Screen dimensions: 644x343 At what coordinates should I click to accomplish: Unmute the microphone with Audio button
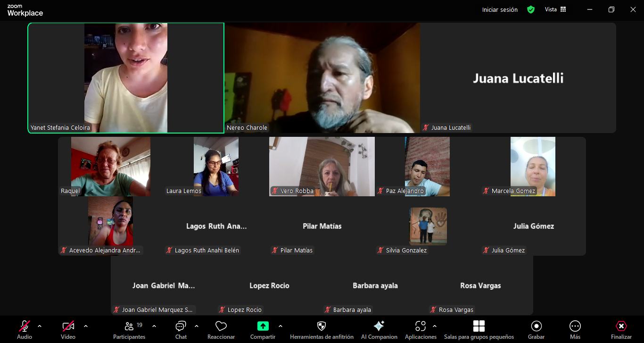pyautogui.click(x=25, y=329)
